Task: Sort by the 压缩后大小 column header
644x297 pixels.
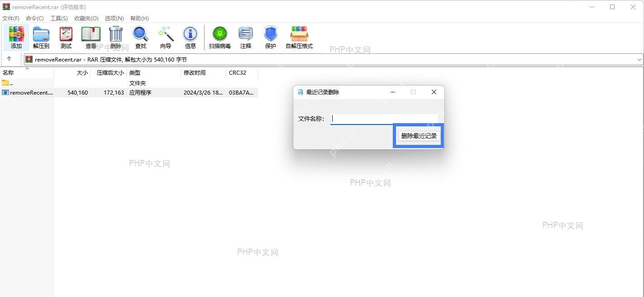Action: (109, 73)
